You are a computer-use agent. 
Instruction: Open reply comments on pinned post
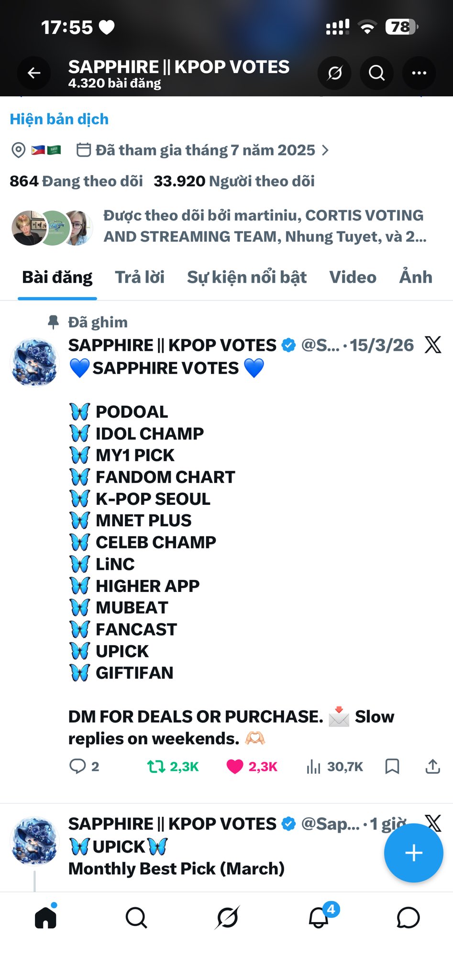pyautogui.click(x=78, y=767)
